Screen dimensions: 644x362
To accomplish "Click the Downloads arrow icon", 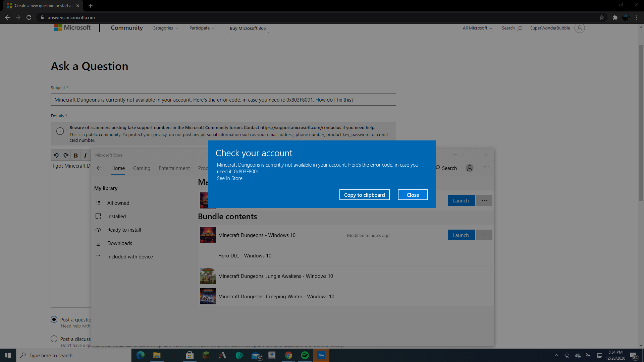I will click(x=98, y=243).
